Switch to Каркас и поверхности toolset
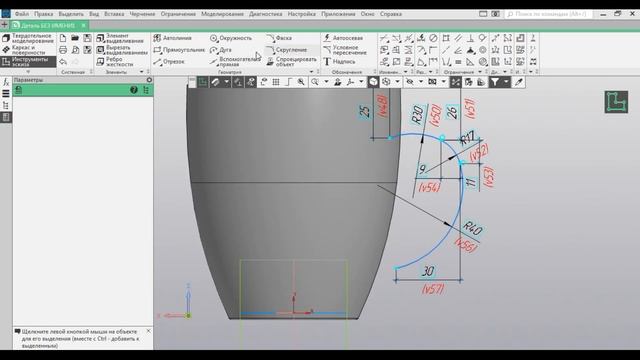The image size is (640, 360). point(28,50)
